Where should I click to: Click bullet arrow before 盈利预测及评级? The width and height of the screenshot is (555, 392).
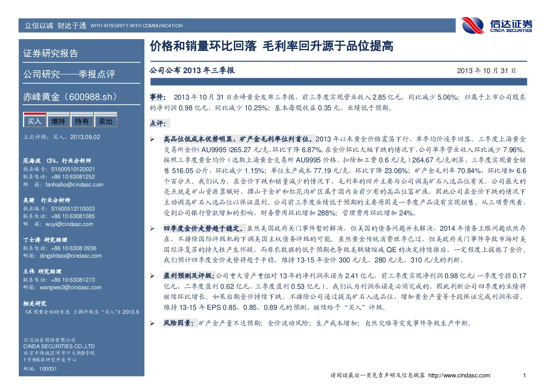tap(152, 276)
